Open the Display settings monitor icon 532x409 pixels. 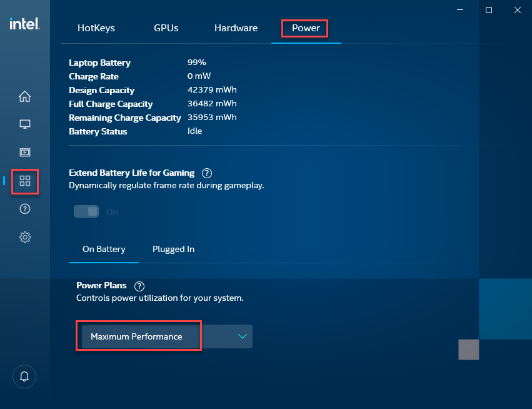coord(25,124)
